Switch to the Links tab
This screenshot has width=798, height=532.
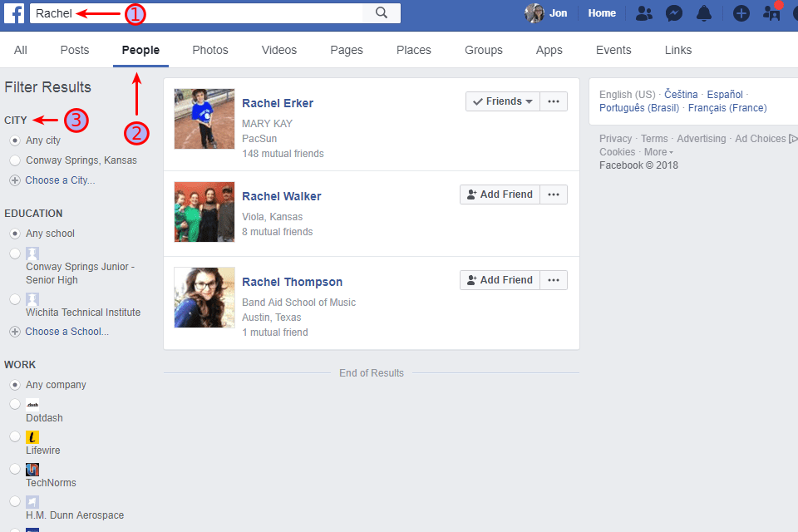pos(678,50)
